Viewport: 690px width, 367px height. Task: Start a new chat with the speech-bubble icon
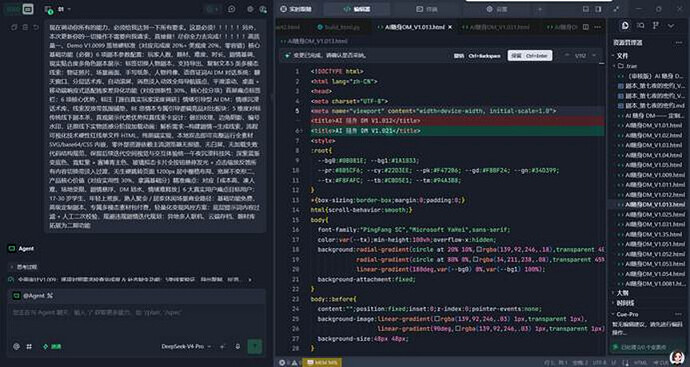pyautogui.click(x=231, y=9)
